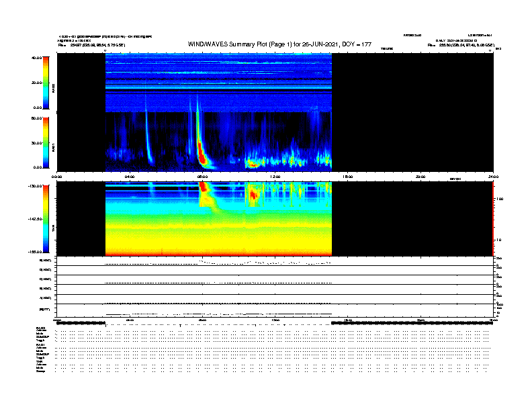The height and width of the screenshot is (411, 532).
Task: Click the RAD2 status label in bottom table
Action: click(x=41, y=328)
